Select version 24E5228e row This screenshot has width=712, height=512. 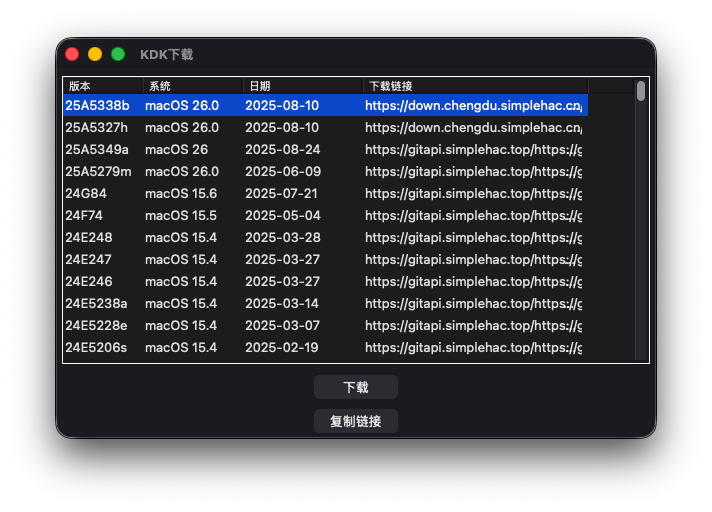(x=326, y=325)
